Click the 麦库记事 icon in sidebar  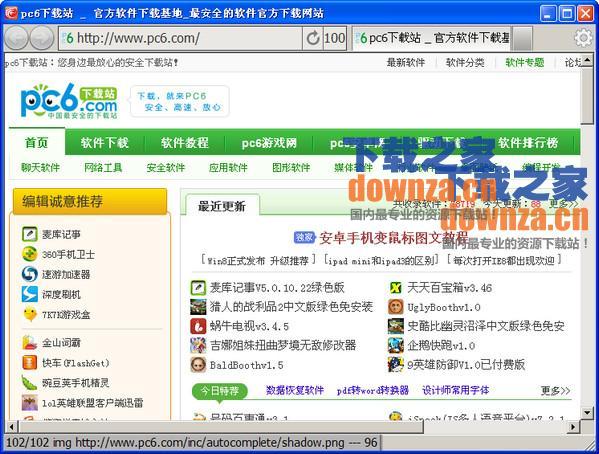click(29, 234)
